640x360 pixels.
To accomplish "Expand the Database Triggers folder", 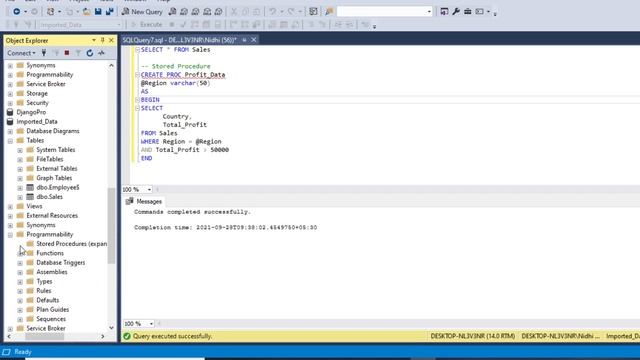I will [20, 263].
